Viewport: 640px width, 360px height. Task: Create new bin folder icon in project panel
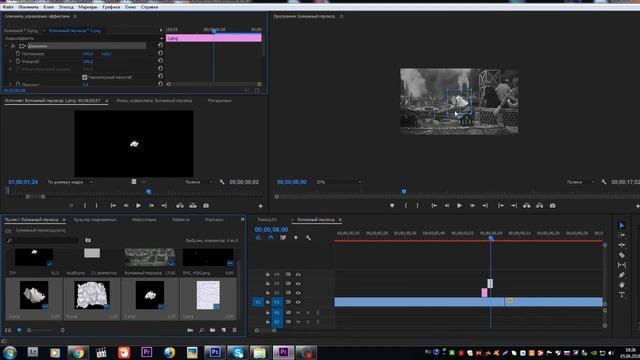tap(212, 330)
